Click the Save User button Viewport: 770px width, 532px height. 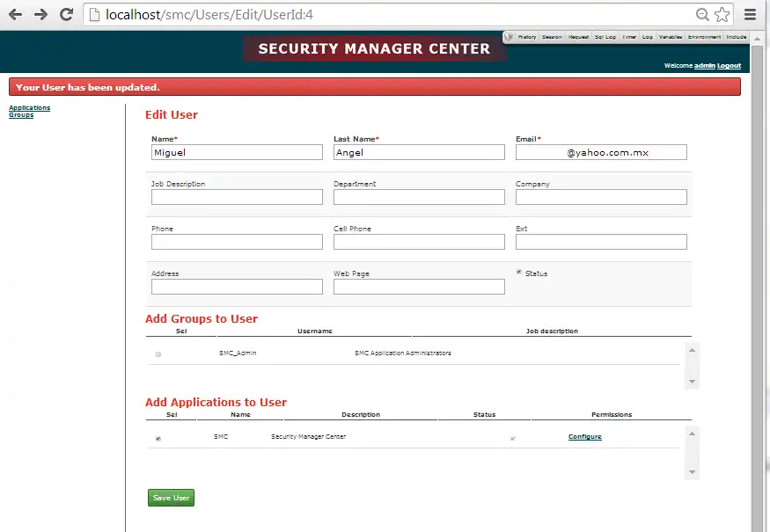pos(171,498)
